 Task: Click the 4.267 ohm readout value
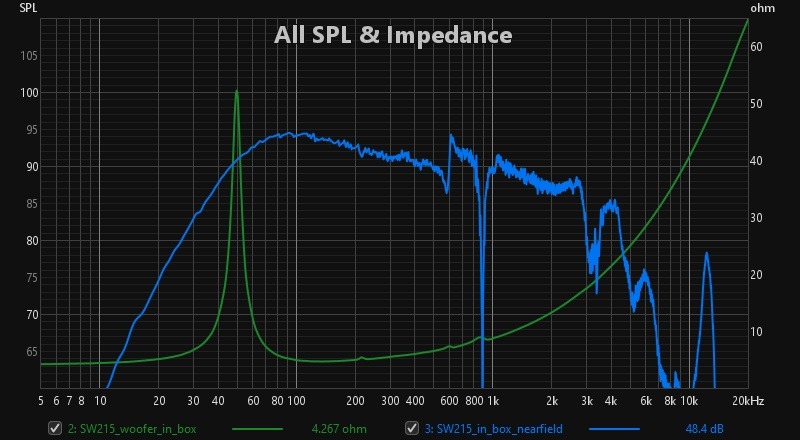[x=339, y=429]
